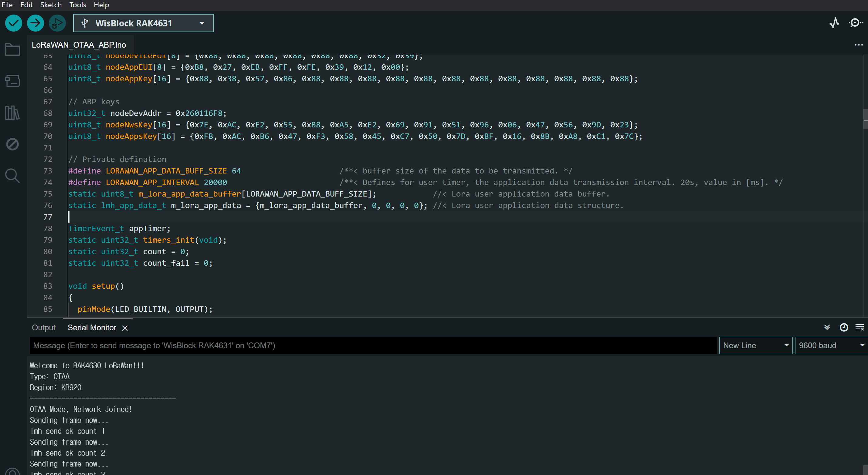This screenshot has height=475, width=868.
Task: Open the Tools menu
Action: click(77, 5)
